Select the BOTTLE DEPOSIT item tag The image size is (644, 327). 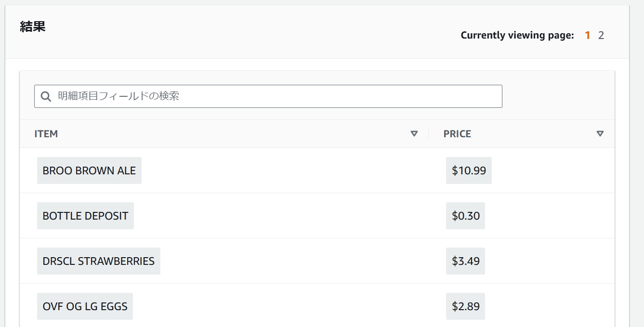click(x=85, y=216)
